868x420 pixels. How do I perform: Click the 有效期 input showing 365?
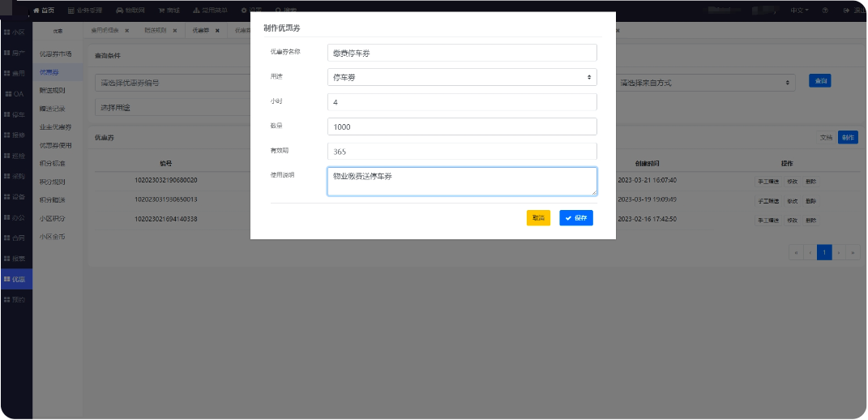(462, 152)
